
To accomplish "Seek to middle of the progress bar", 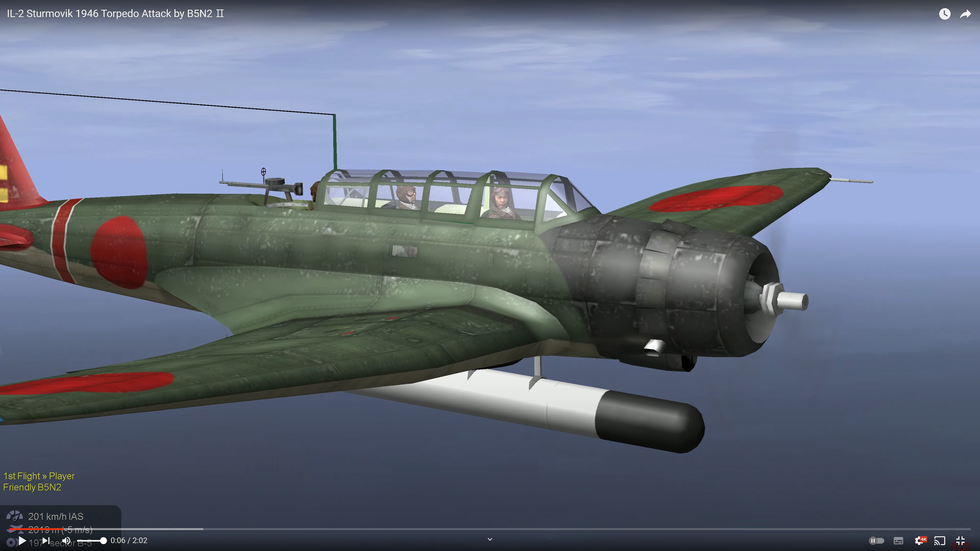I will click(490, 529).
